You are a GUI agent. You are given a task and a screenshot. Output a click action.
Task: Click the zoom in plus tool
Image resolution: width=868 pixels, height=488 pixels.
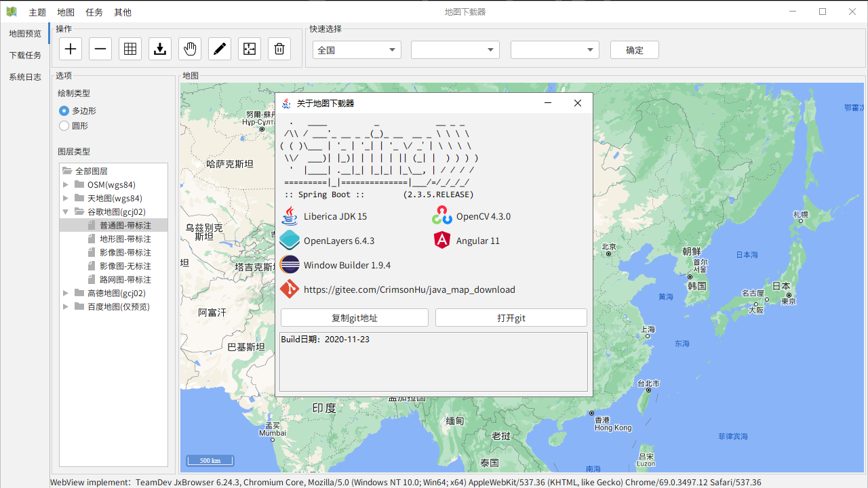tap(71, 49)
